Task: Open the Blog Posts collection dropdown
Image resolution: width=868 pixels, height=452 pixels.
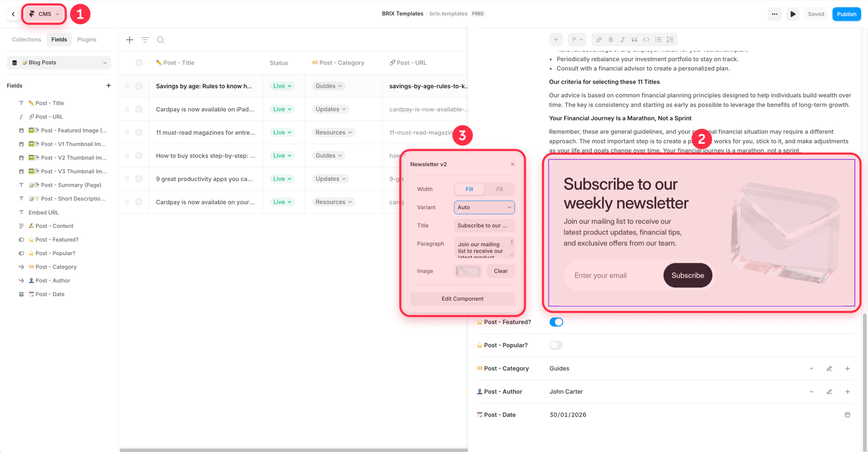Action: (x=59, y=63)
